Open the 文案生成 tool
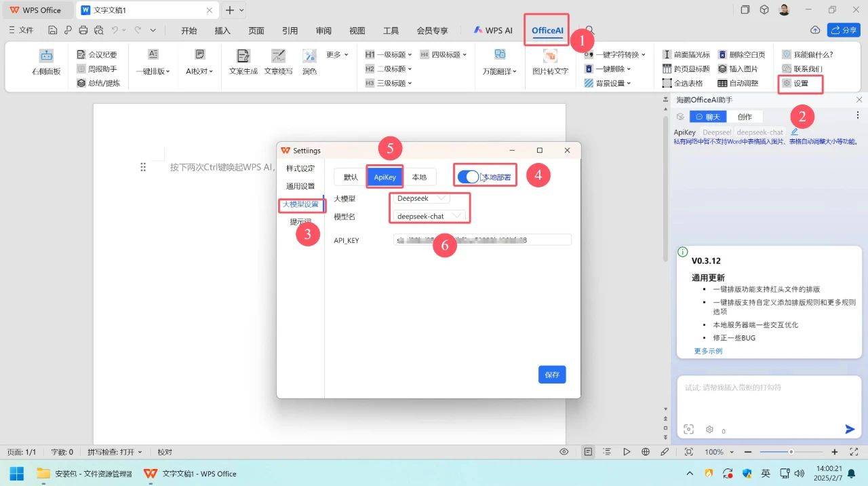Image resolution: width=868 pixels, height=486 pixels. tap(243, 57)
